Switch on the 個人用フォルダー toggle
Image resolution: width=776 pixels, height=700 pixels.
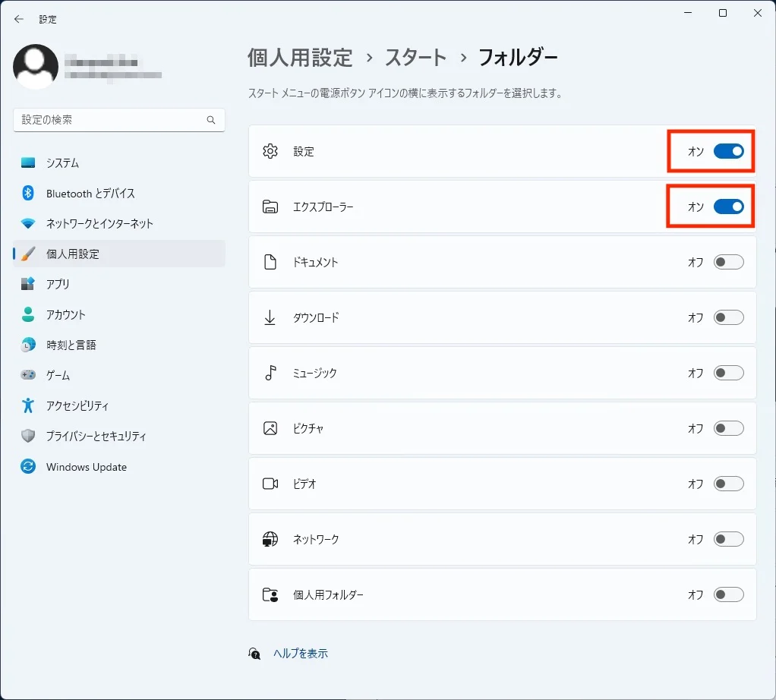click(x=728, y=594)
